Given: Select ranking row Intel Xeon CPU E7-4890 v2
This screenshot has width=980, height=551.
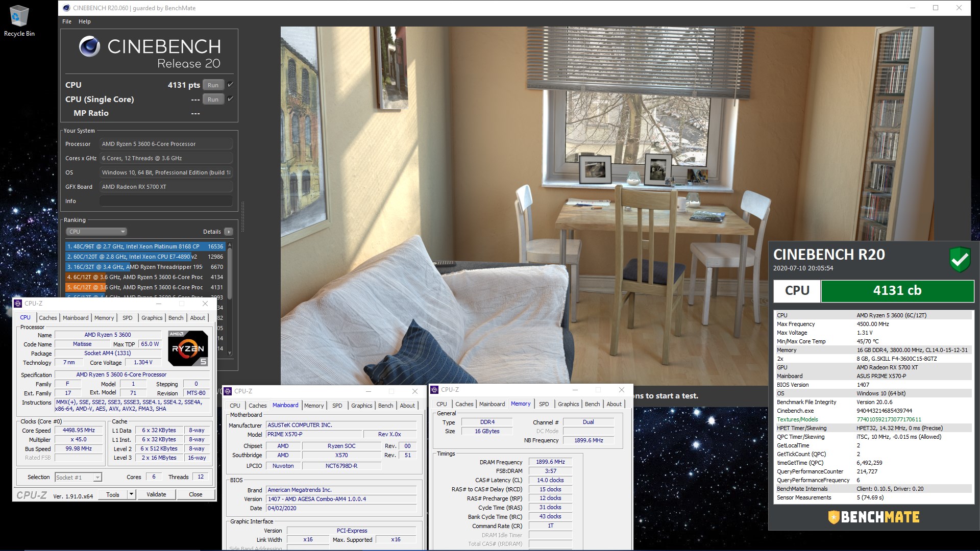Looking at the screenshot, I should click(x=145, y=257).
